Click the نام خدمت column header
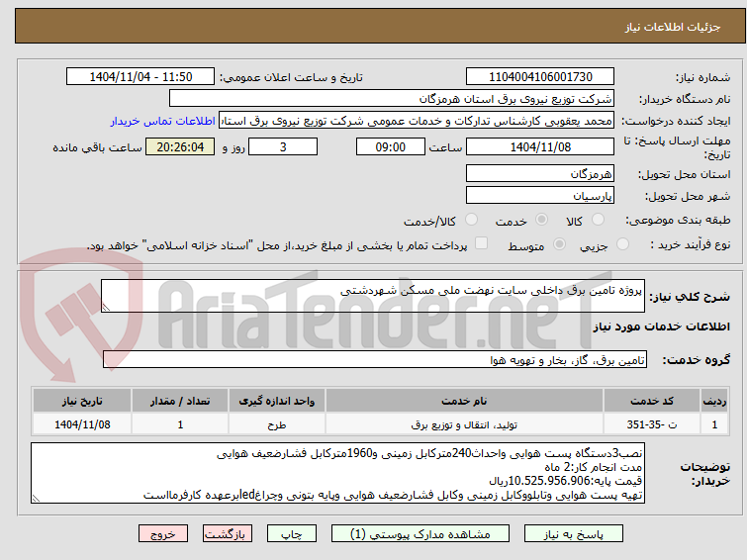Screen dimensions: 747x560 coord(464,401)
